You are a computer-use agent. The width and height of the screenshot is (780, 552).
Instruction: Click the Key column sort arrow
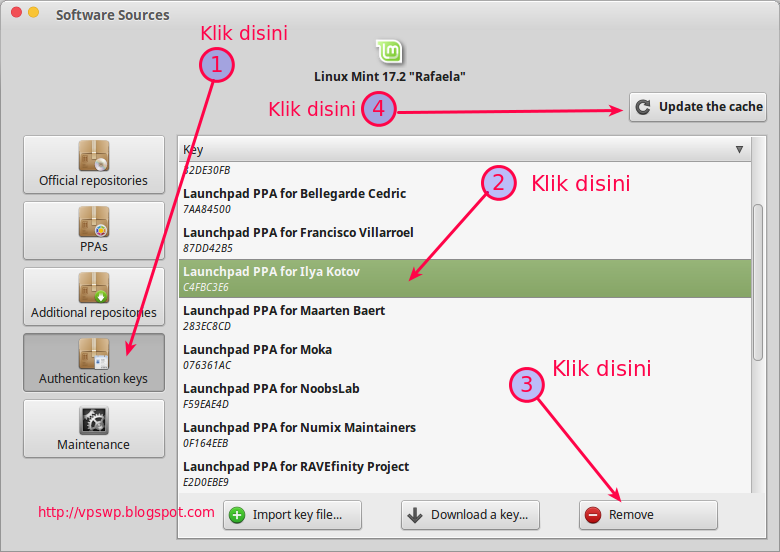tap(739, 150)
